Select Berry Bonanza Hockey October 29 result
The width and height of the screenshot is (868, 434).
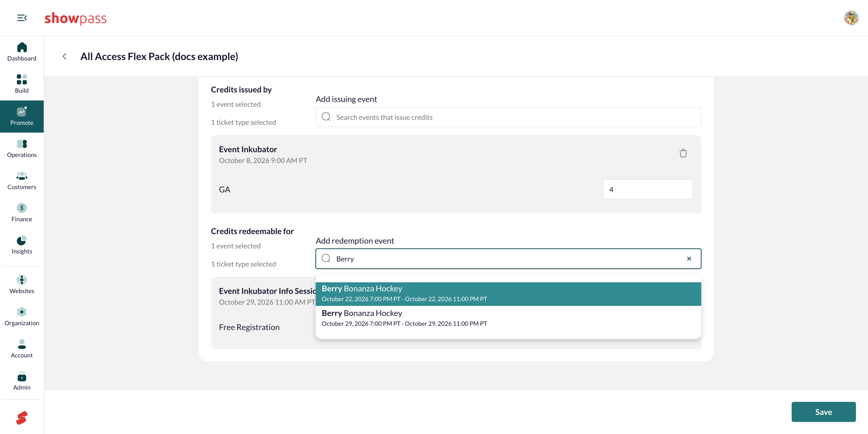pos(508,318)
